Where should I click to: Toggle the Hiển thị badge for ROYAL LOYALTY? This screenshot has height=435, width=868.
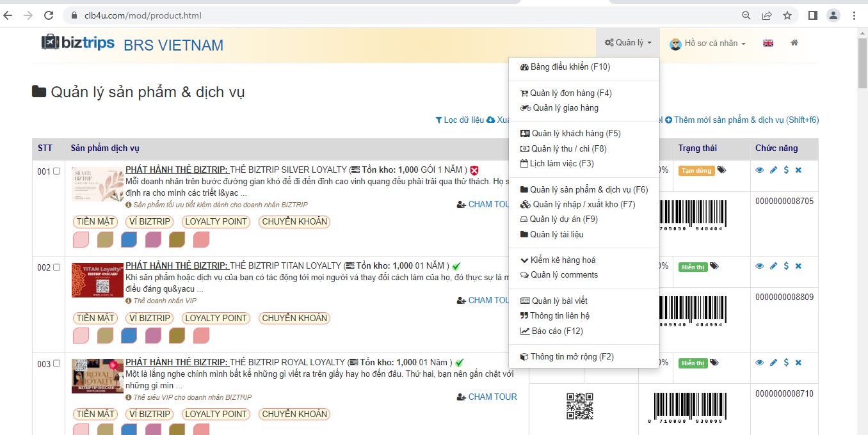(693, 363)
